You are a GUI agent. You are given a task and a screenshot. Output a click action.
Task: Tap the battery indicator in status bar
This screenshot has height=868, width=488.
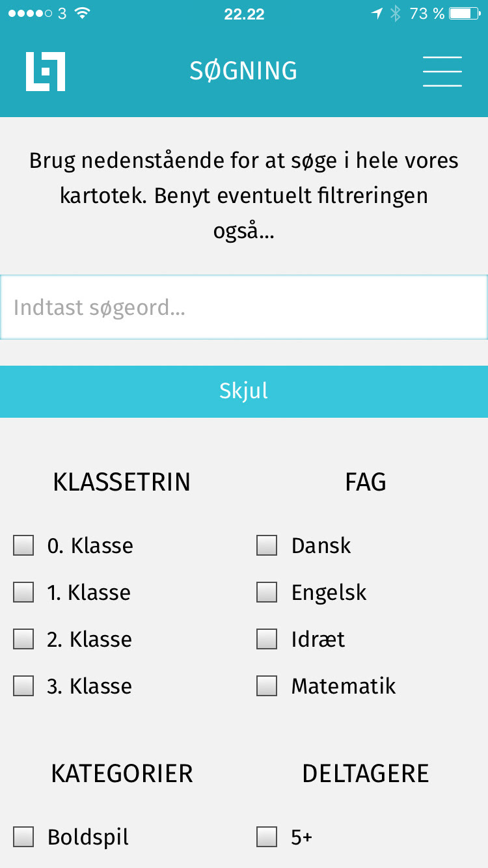[x=465, y=14]
